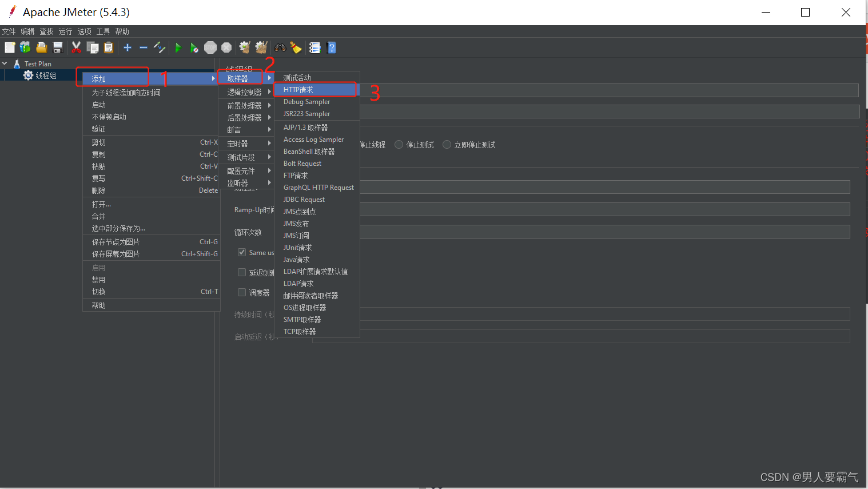This screenshot has height=489, width=868.
Task: Expand the 取样器 submenu
Action: point(246,78)
